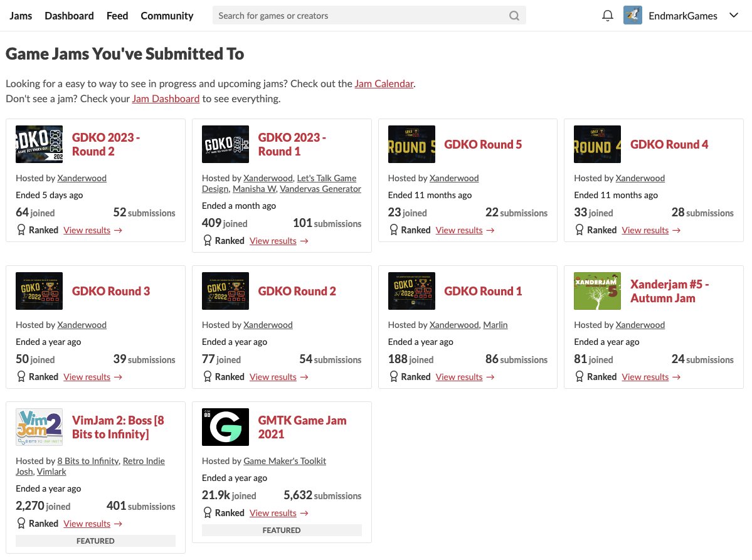The width and height of the screenshot is (752, 560).
Task: Open the GMTK Game Jam logo thumbnail
Action: [225, 427]
